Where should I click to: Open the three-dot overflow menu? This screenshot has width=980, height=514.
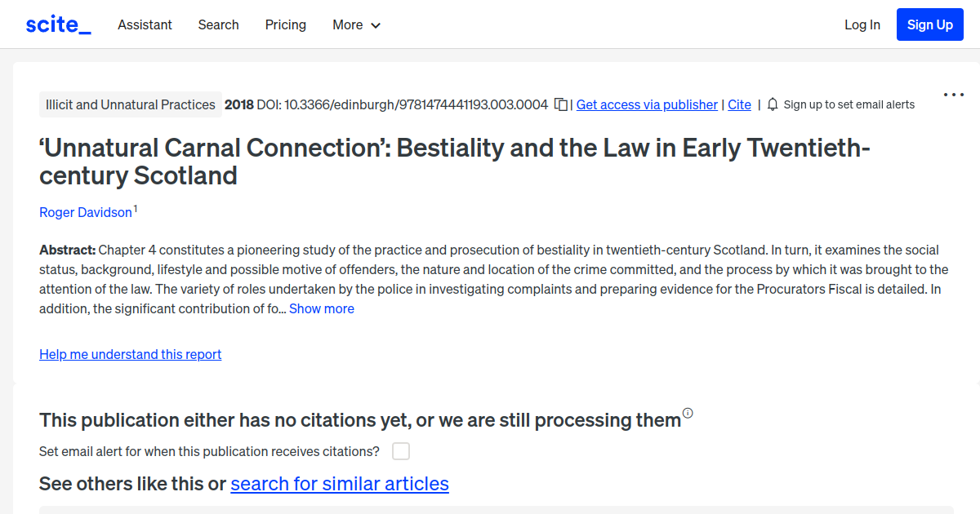(953, 95)
